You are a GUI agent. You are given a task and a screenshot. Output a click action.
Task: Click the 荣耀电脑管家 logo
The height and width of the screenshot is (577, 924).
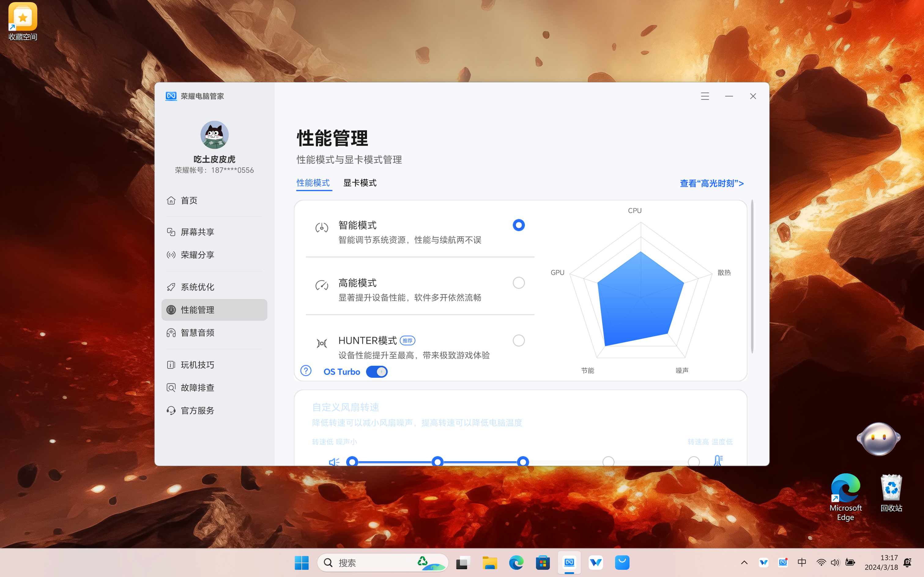(171, 96)
